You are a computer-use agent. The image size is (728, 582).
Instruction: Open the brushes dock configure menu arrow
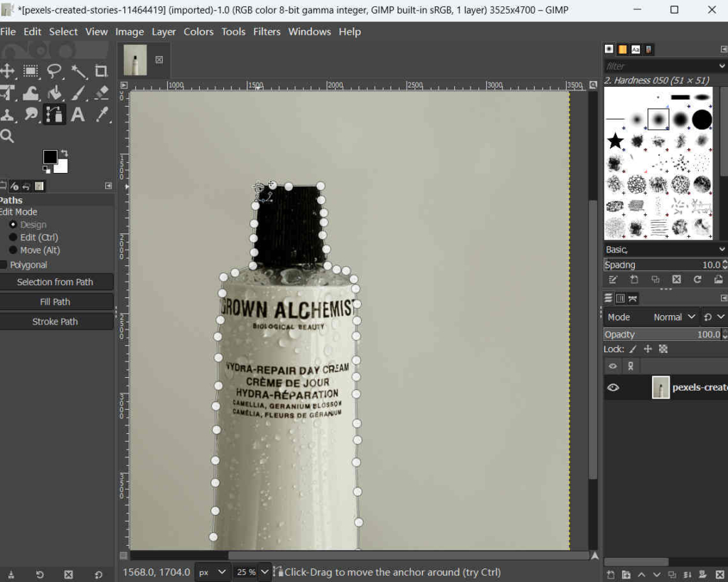[723, 49]
